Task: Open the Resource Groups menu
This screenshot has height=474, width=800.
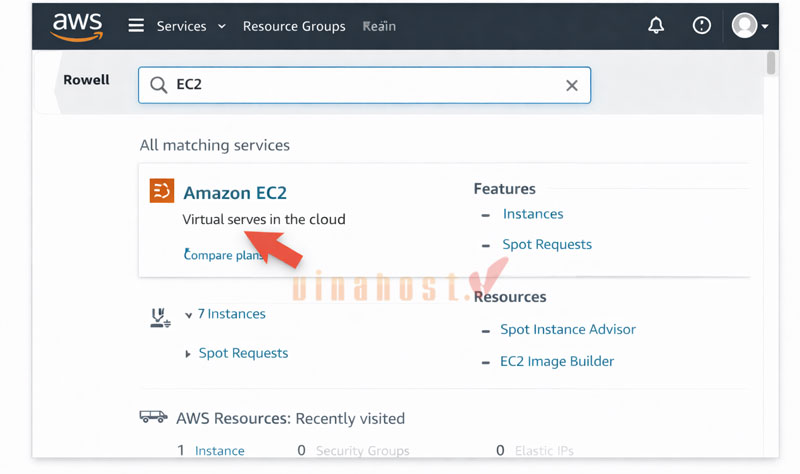Action: click(294, 26)
